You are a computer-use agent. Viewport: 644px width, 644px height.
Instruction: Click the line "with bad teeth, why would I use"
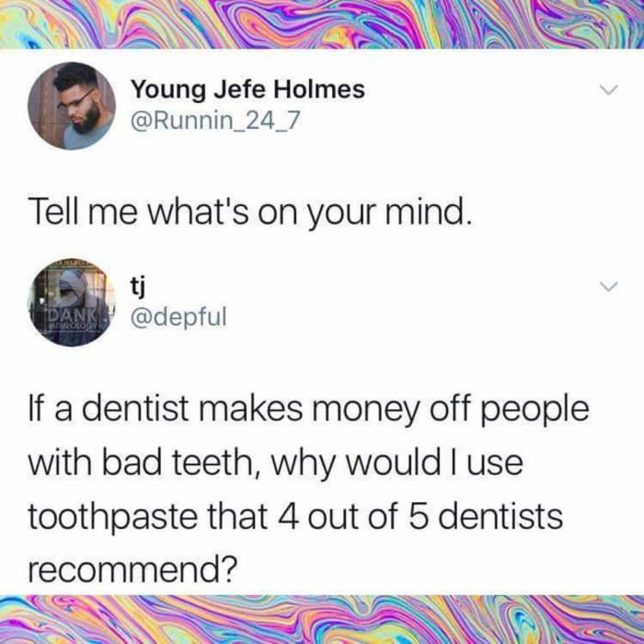coord(276,463)
